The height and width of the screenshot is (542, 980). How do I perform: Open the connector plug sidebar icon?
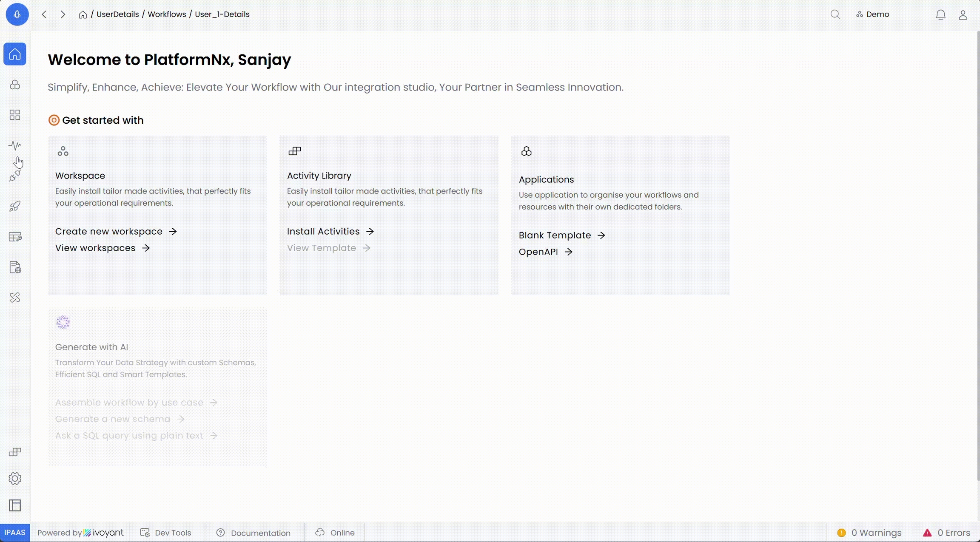(x=15, y=176)
